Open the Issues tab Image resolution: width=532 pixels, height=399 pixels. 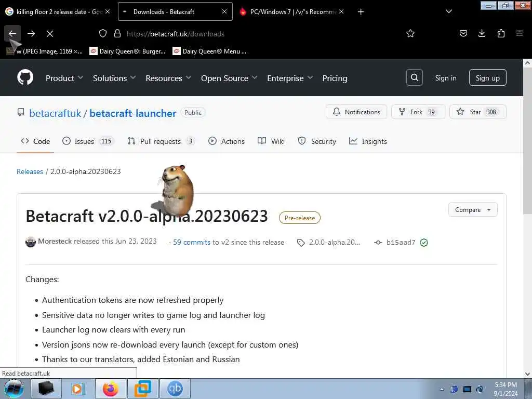coord(88,141)
